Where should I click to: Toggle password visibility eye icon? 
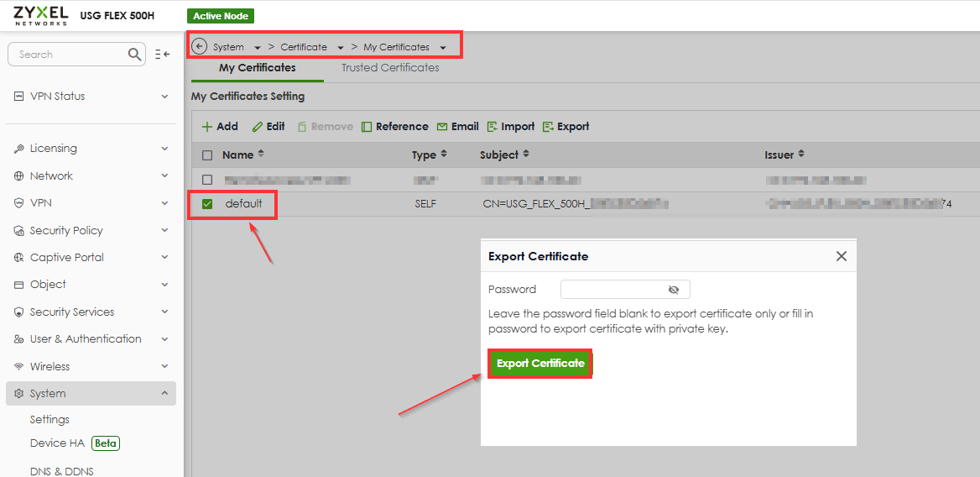coord(673,290)
